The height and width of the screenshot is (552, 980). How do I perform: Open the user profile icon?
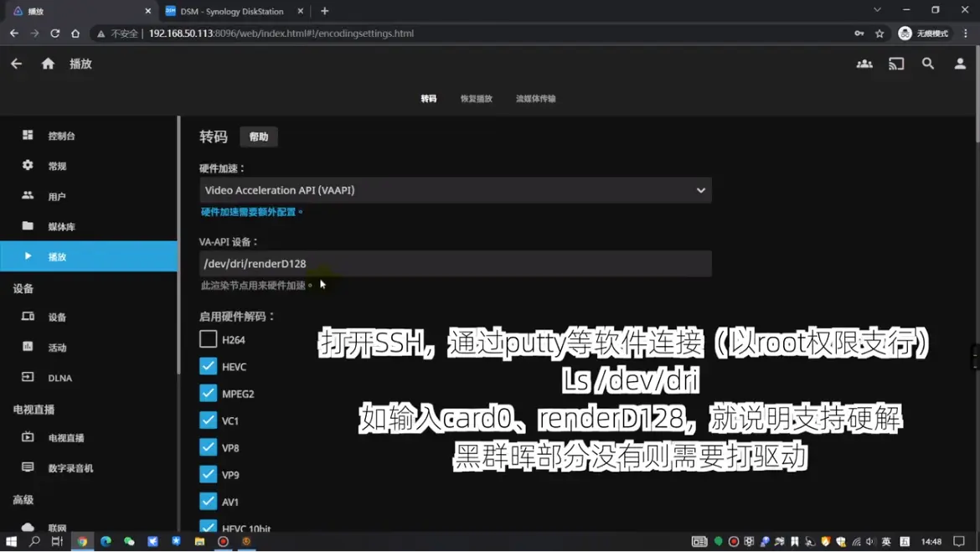960,64
